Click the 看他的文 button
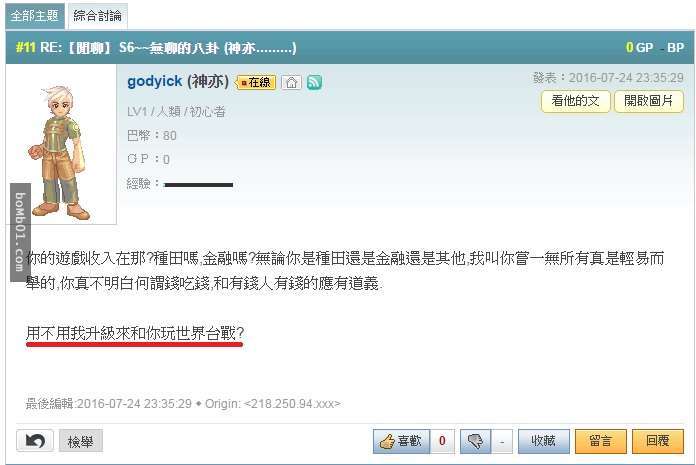The image size is (696, 465). [x=576, y=101]
